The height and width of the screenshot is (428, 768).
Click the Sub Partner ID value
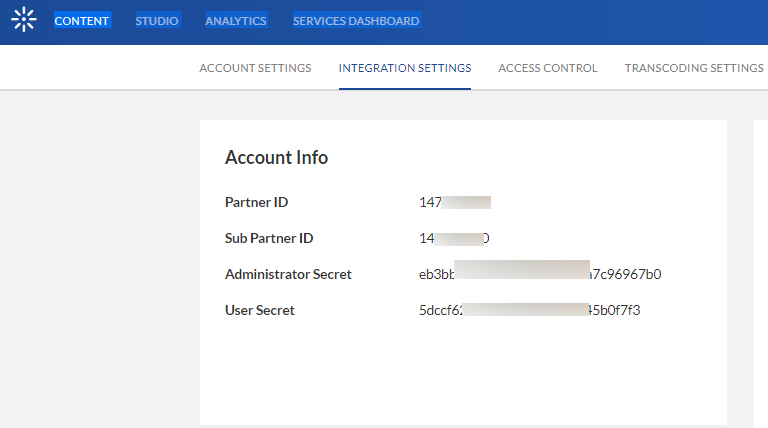coord(454,238)
